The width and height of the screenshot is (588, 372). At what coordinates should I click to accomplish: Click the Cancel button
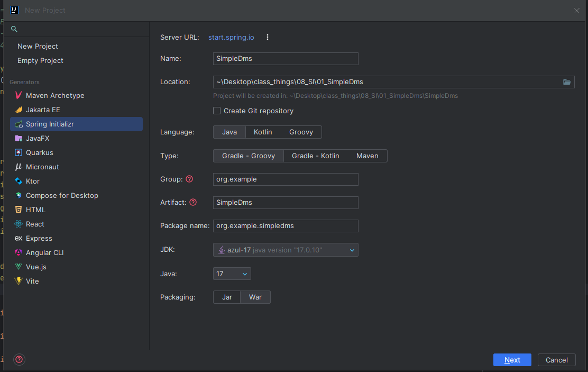tap(556, 360)
